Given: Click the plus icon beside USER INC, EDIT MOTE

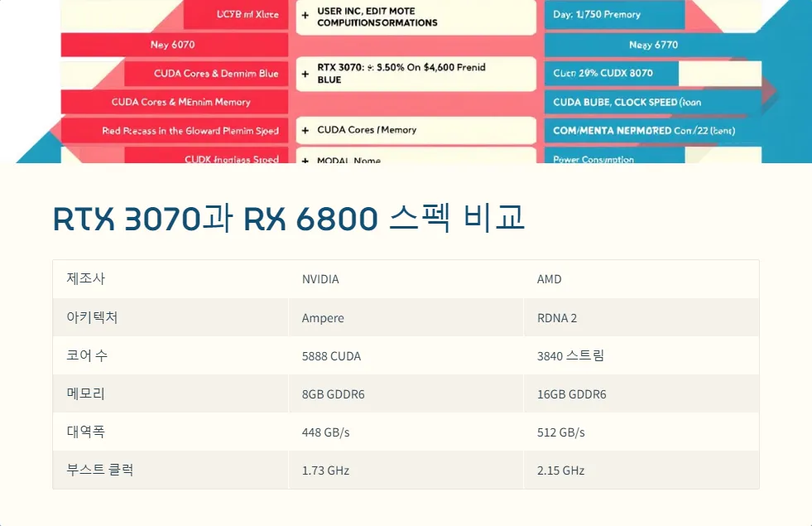Looking at the screenshot, I should (x=305, y=16).
